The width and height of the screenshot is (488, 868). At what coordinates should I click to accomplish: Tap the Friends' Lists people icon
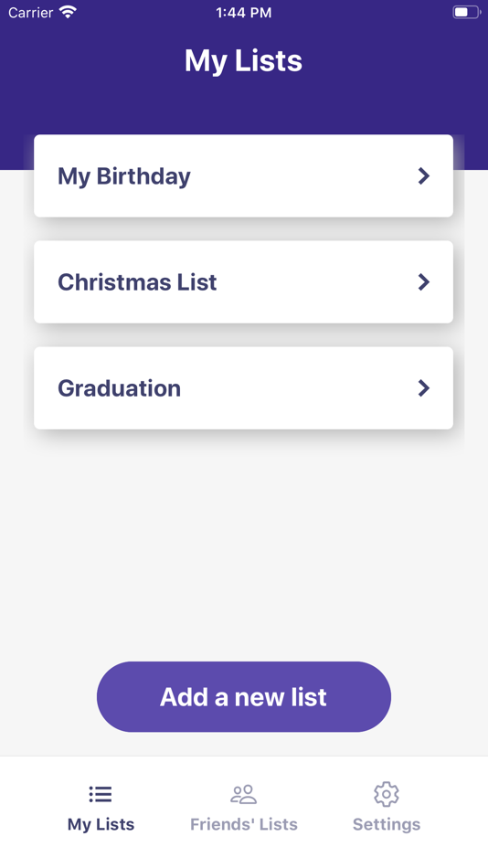click(243, 794)
